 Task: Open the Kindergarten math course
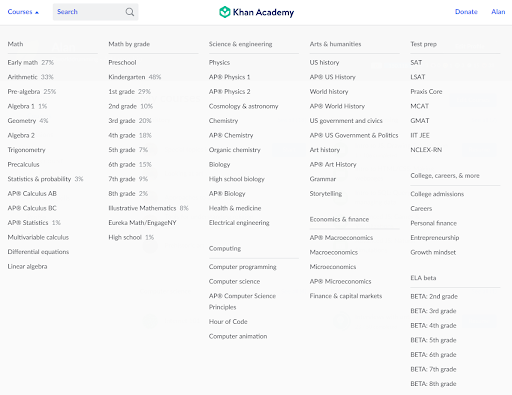pyautogui.click(x=127, y=77)
